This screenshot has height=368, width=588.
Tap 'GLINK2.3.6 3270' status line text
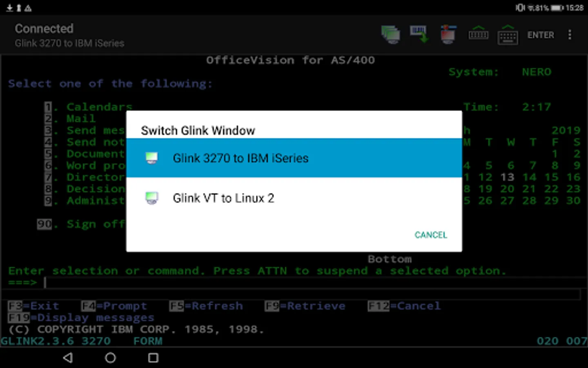pyautogui.click(x=56, y=341)
